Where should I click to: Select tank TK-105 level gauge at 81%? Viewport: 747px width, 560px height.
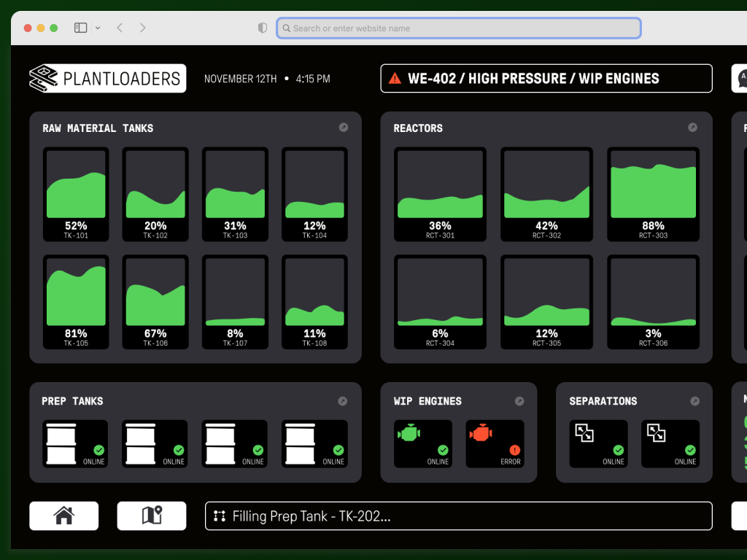pyautogui.click(x=76, y=301)
